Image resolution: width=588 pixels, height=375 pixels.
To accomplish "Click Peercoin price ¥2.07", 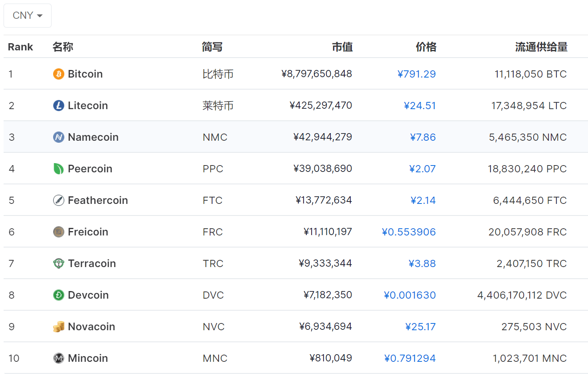I will coord(423,169).
